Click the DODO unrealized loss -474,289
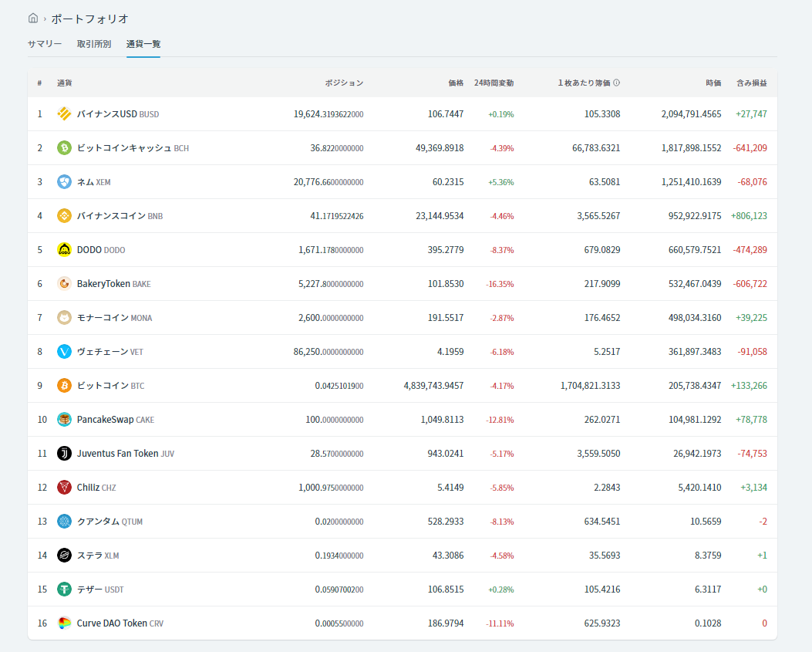 pyautogui.click(x=750, y=250)
